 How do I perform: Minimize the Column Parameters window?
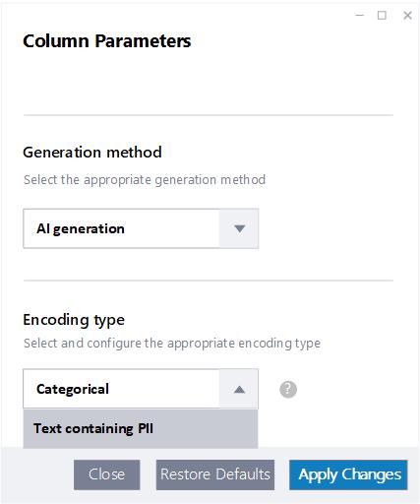point(360,15)
